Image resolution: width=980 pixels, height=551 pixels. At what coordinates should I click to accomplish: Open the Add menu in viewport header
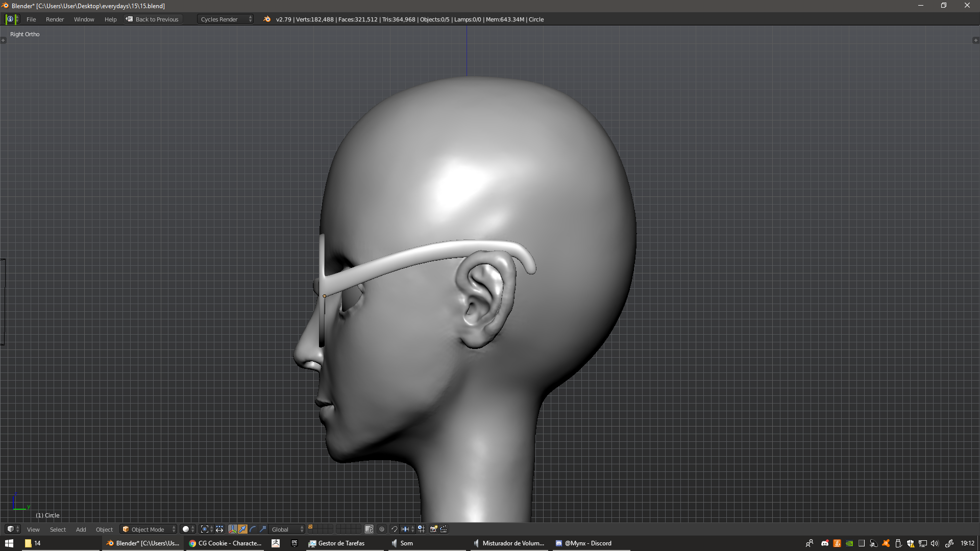pos(81,529)
